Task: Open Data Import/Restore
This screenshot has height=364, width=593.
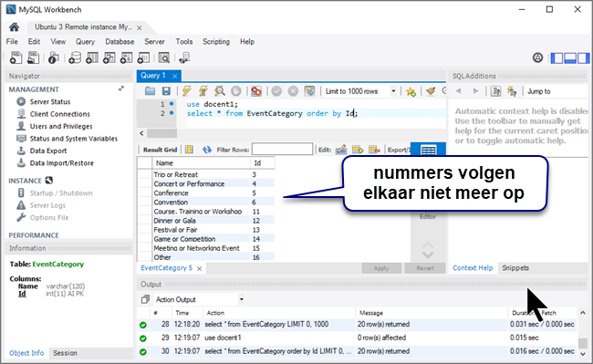Action: pos(62,163)
